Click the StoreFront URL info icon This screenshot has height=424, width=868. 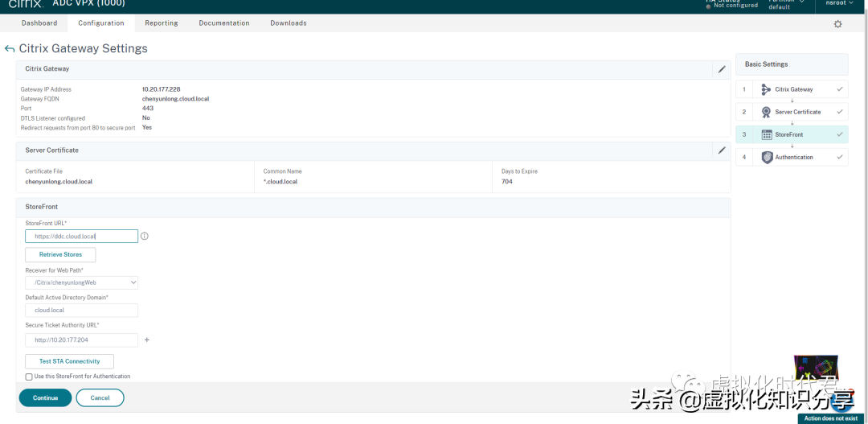[145, 236]
